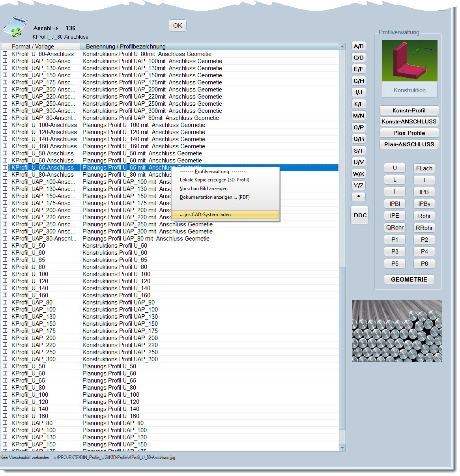Viewport: 460px width, 476px height.
Task: Click the steel rods picture
Action: tap(397, 330)
